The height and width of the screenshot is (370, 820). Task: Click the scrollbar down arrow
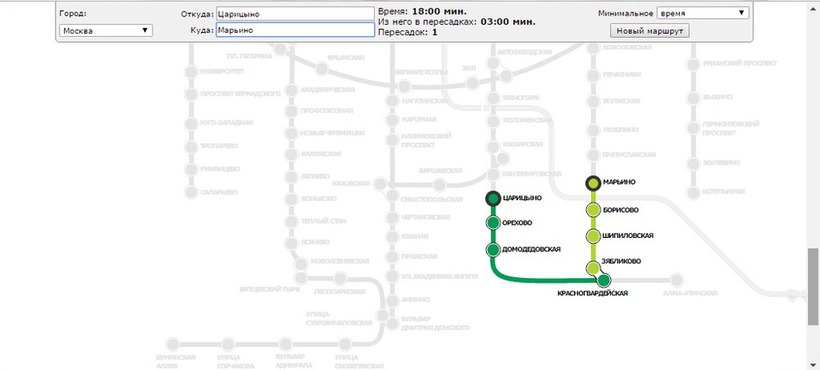coord(812,364)
